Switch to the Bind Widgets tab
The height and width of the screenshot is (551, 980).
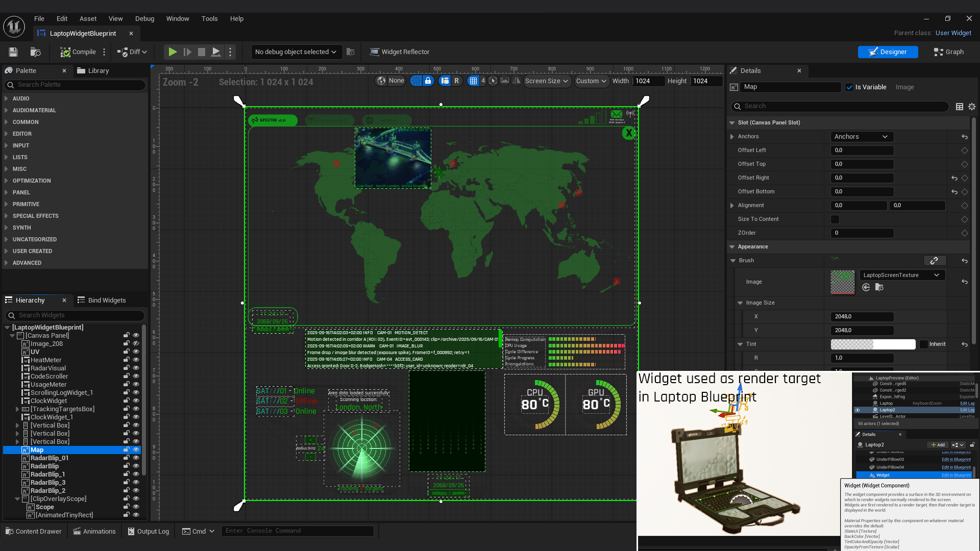(102, 300)
